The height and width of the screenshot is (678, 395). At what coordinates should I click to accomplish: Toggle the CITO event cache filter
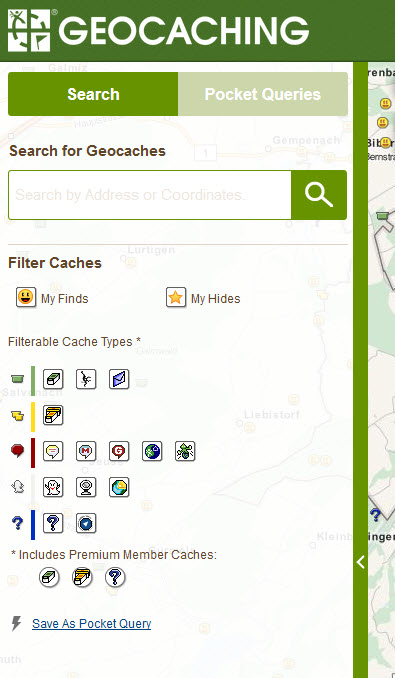[185, 451]
